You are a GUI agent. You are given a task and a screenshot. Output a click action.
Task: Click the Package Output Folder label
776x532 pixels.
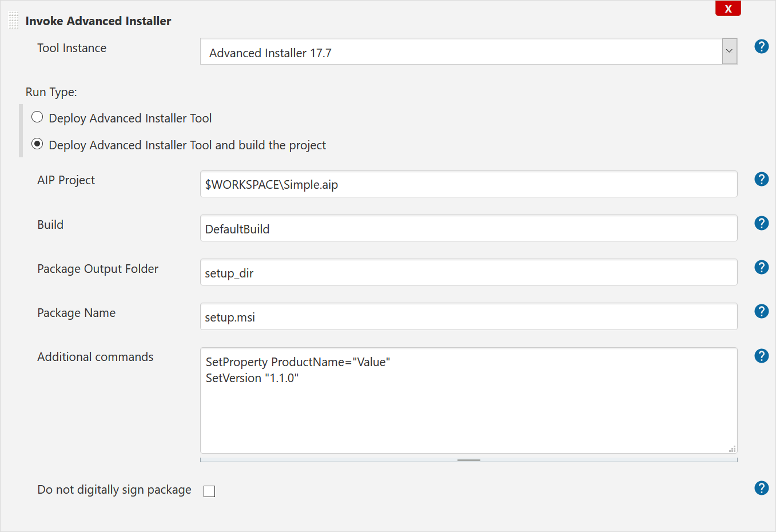pyautogui.click(x=98, y=269)
